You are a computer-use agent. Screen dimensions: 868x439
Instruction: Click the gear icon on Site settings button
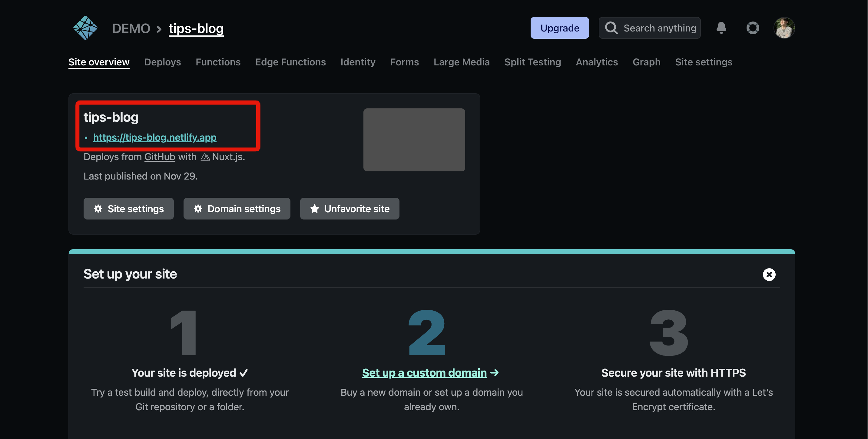(x=98, y=209)
